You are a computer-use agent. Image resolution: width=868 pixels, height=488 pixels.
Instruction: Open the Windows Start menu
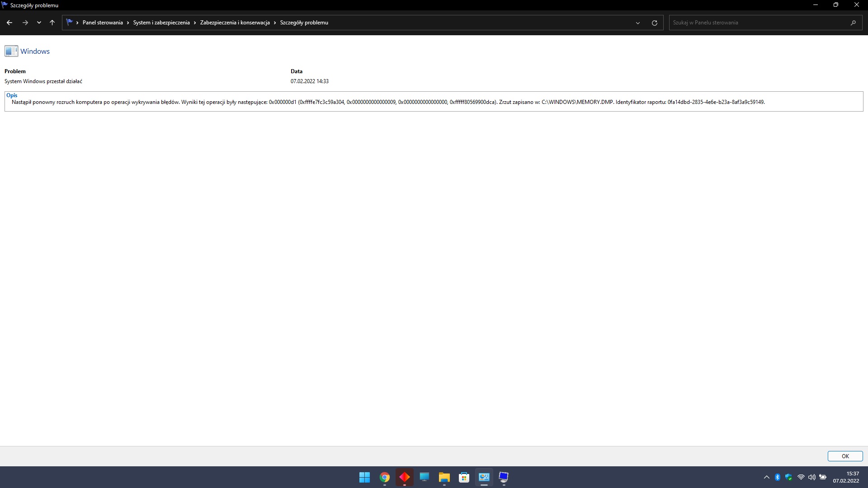point(364,477)
